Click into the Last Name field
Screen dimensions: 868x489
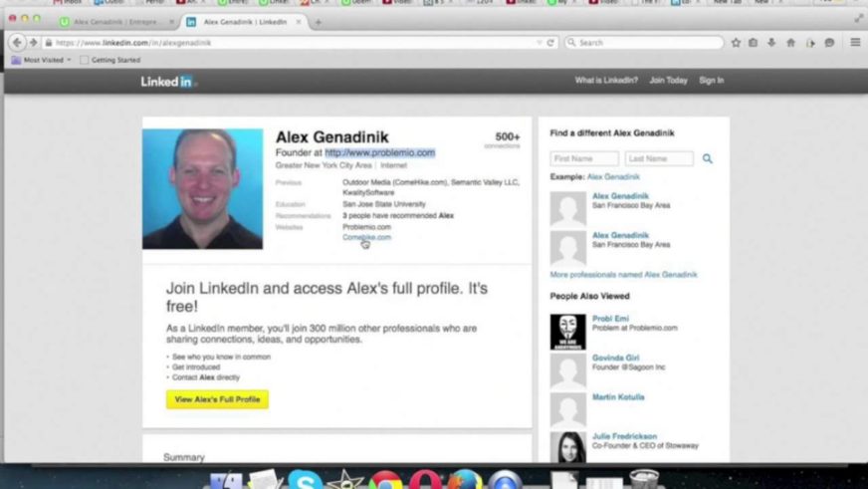[x=659, y=158]
